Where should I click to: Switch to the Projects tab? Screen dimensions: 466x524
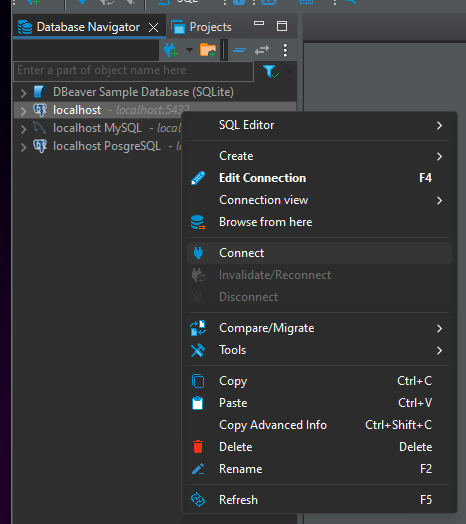click(201, 27)
